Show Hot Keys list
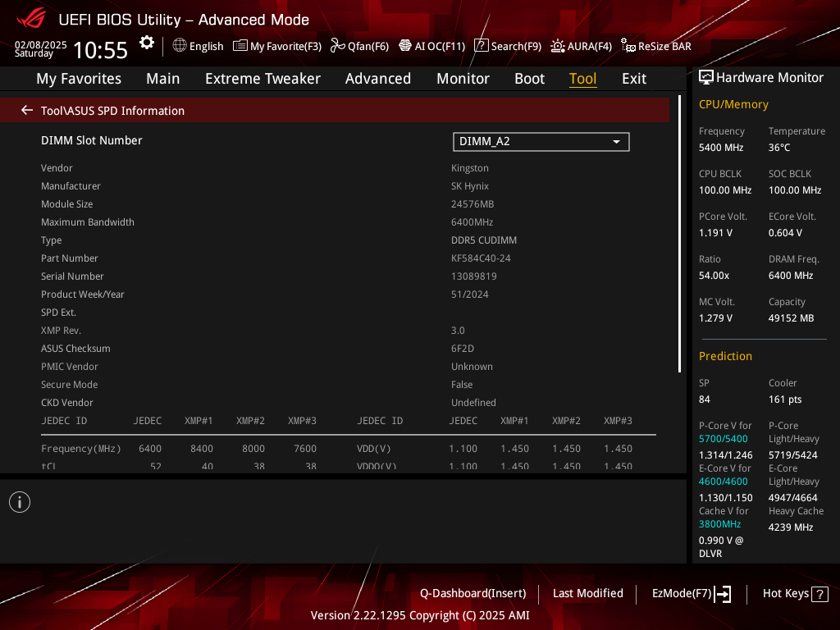 point(795,594)
